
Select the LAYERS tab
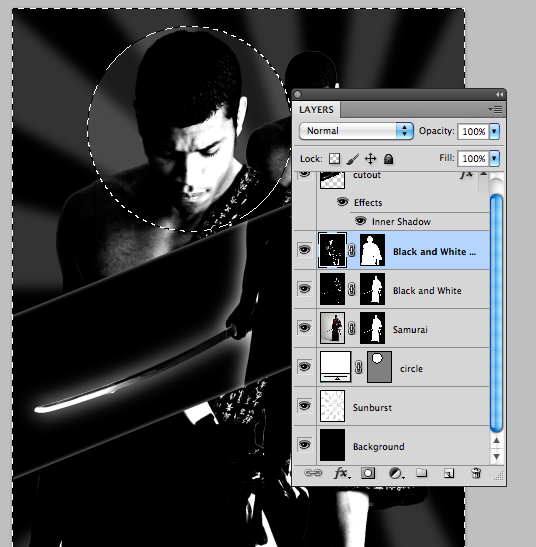[x=316, y=110]
